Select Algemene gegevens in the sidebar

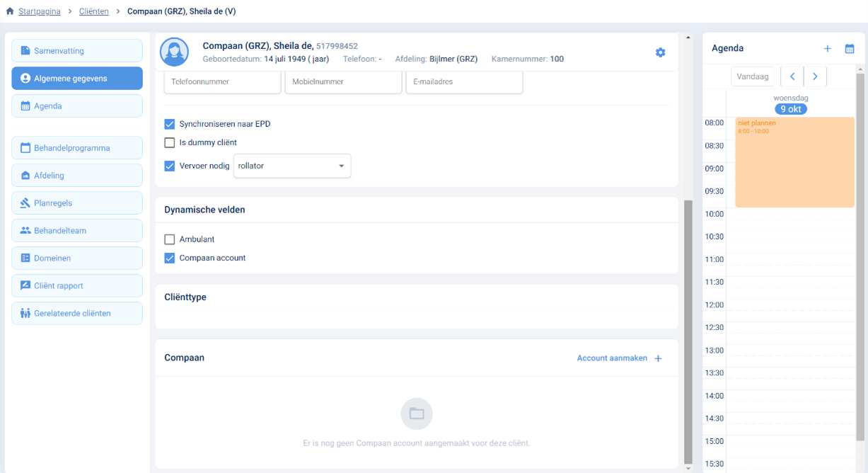[x=77, y=79]
